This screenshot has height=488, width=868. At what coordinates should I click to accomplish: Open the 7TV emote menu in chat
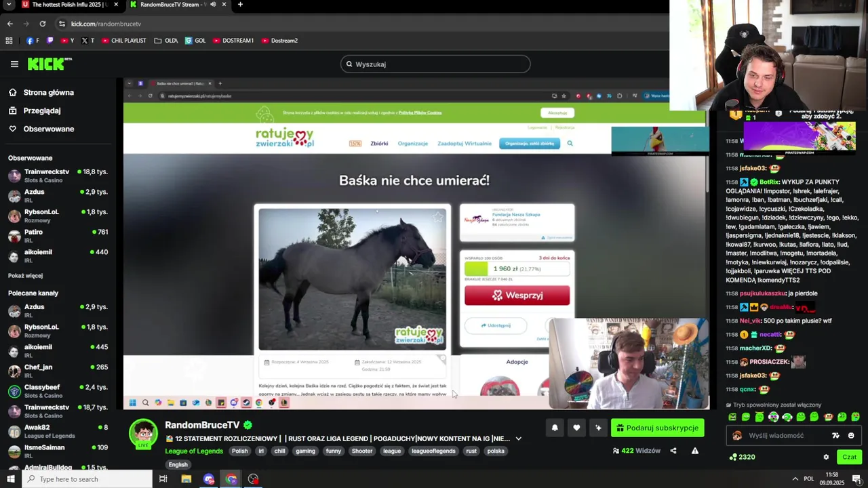pyautogui.click(x=835, y=436)
